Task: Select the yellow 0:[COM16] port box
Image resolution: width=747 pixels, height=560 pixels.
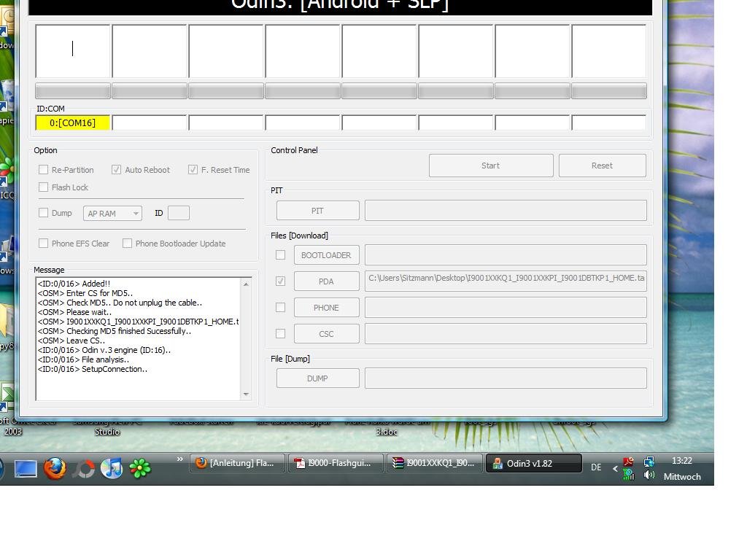Action: pyautogui.click(x=72, y=122)
